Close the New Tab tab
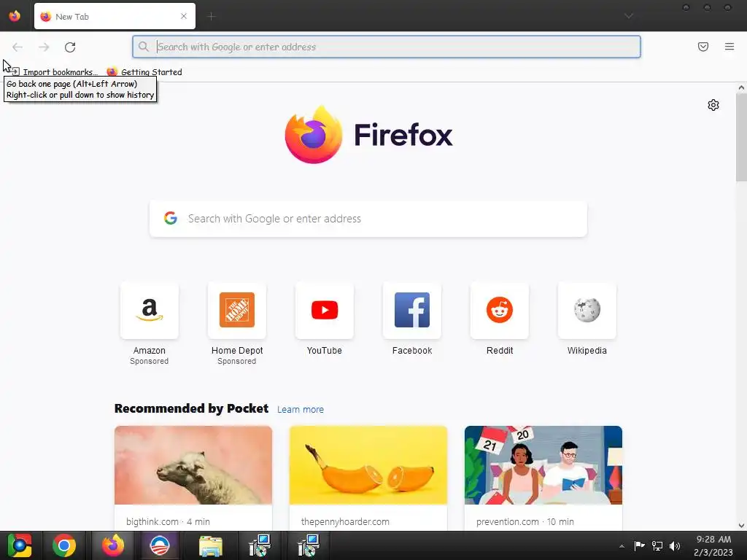Viewport: 747px width, 560px height. tap(183, 16)
